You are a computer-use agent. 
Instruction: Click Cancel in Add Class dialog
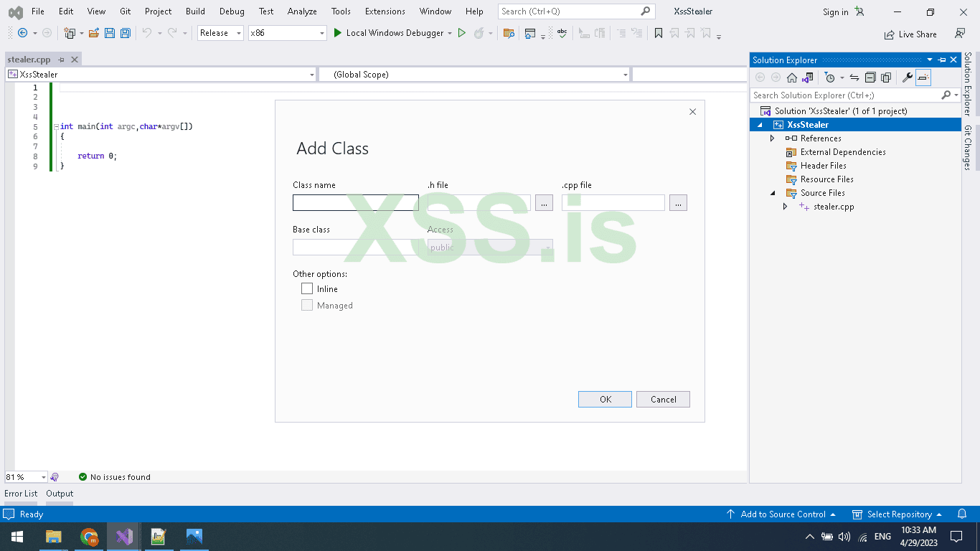664,400
